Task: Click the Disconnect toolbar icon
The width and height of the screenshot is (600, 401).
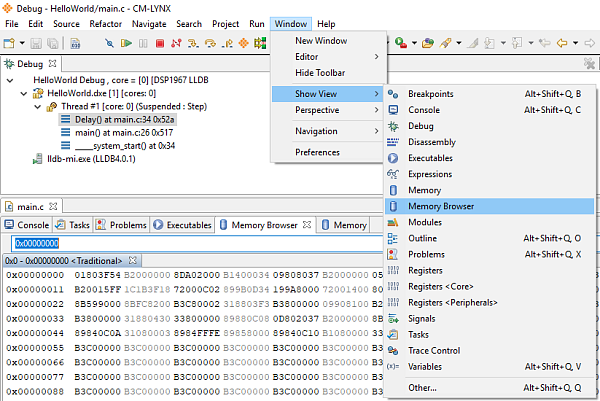Action: pyautogui.click(x=176, y=43)
